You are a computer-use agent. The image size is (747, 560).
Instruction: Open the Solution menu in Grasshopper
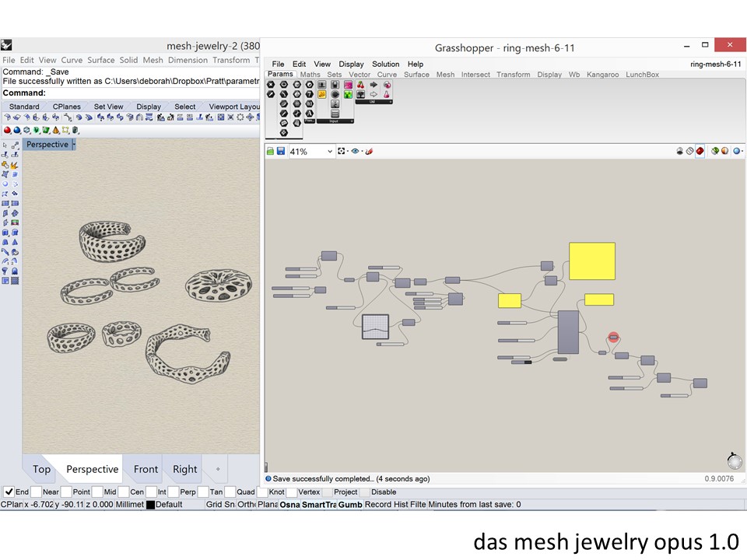coord(385,65)
